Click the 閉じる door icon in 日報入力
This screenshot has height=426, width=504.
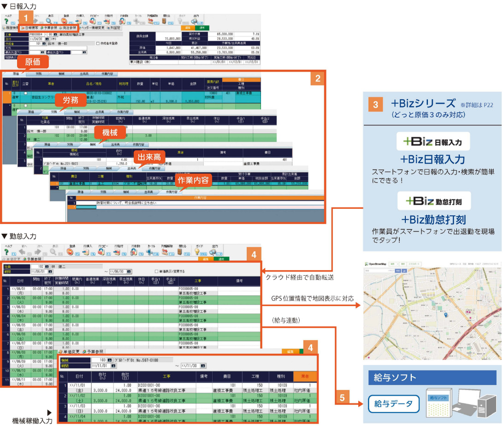pyautogui.click(x=164, y=21)
